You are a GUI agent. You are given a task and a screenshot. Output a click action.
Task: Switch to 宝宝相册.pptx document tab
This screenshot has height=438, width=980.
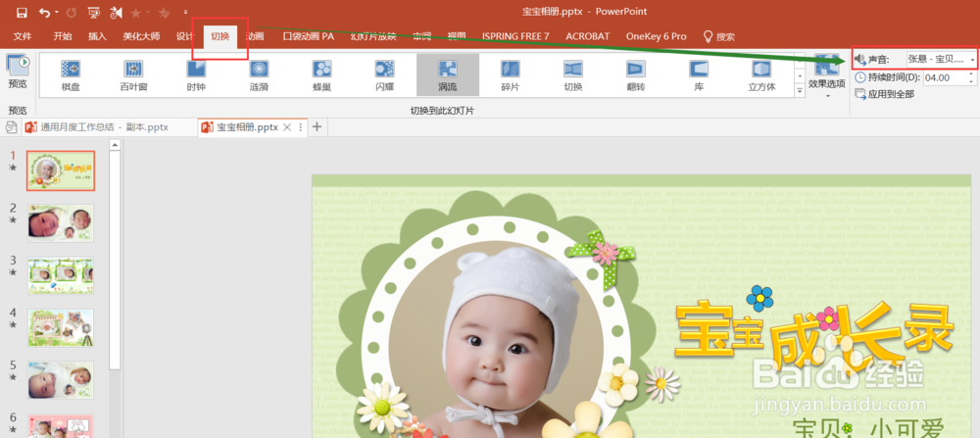point(247,126)
